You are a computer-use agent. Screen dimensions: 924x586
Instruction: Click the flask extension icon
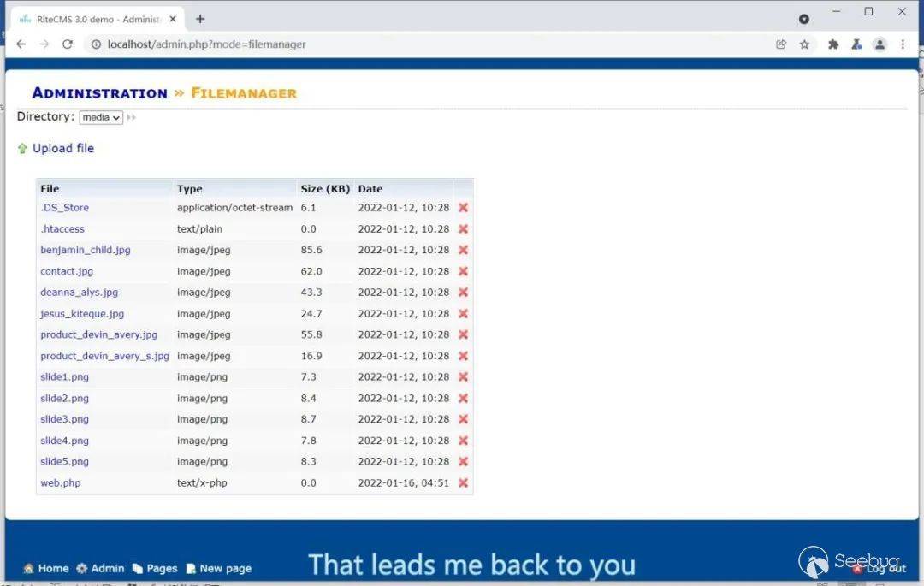click(856, 44)
